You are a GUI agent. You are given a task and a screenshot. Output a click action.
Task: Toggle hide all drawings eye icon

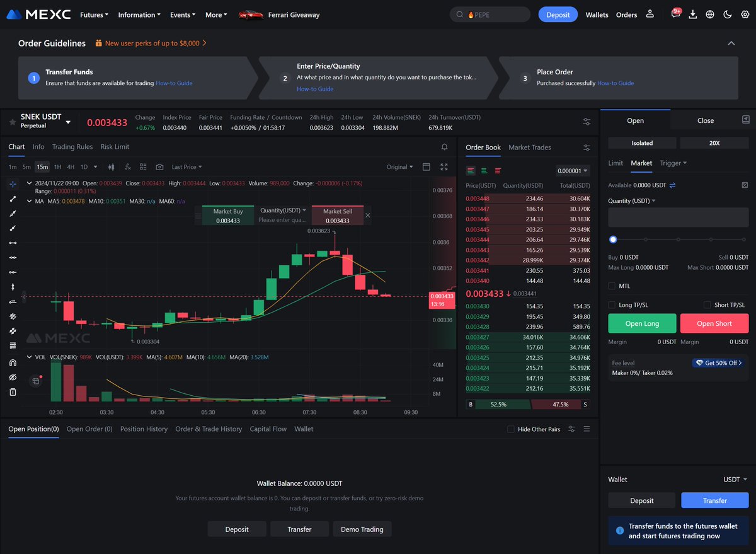tap(13, 378)
